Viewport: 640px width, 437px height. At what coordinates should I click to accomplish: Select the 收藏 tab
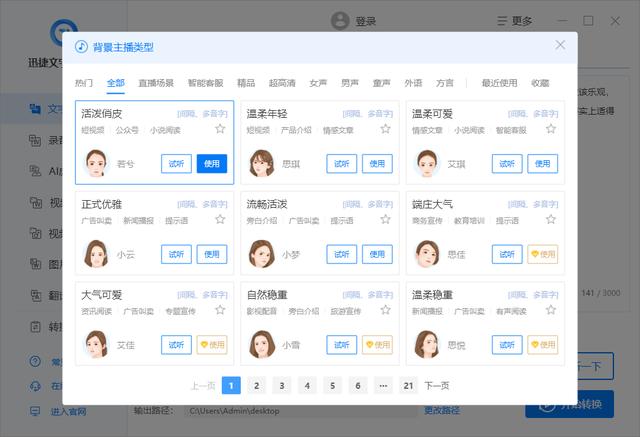(540, 83)
